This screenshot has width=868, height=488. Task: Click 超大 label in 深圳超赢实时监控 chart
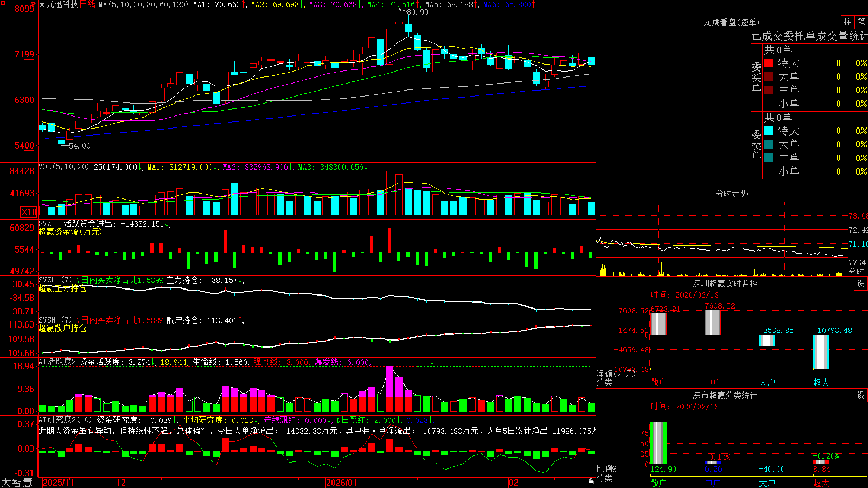pos(821,382)
